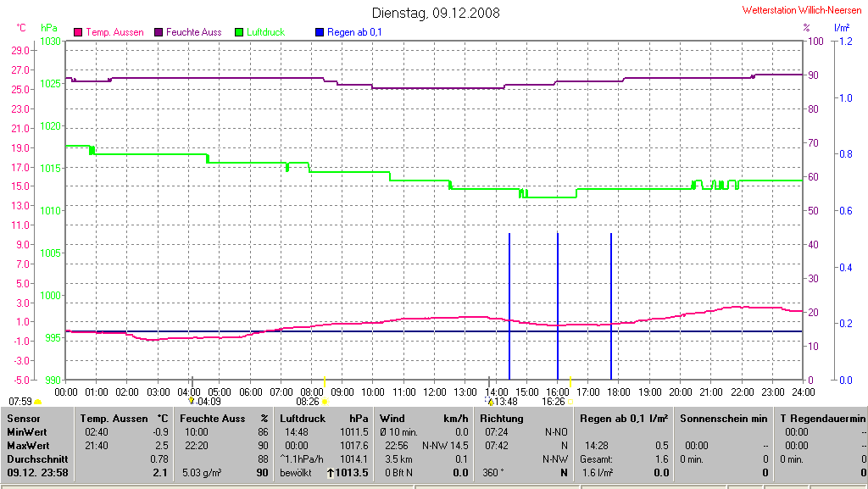Screen dimensions: 868x489
Task: Click the MinWert row label
Action: [x=27, y=432]
